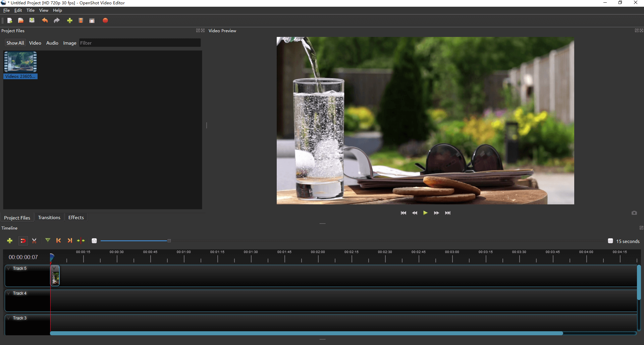Viewport: 644px width, 345px height.
Task: Jump to previous marker
Action: [59, 240]
